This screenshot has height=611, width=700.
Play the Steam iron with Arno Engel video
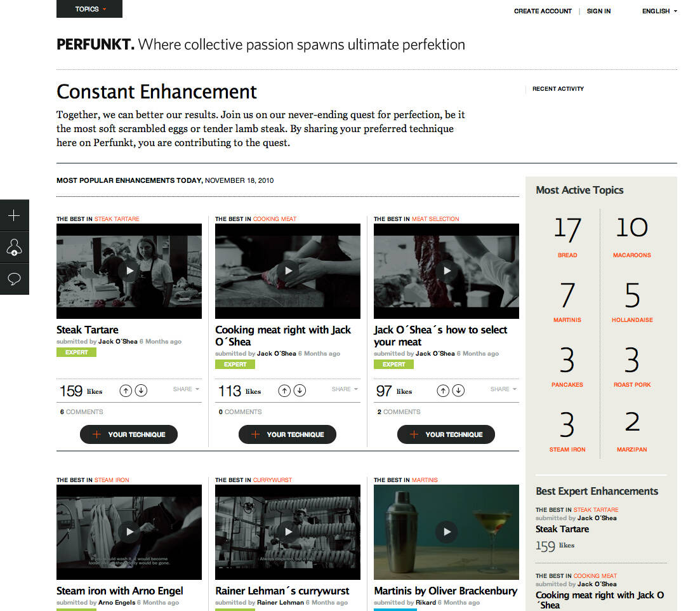129,532
